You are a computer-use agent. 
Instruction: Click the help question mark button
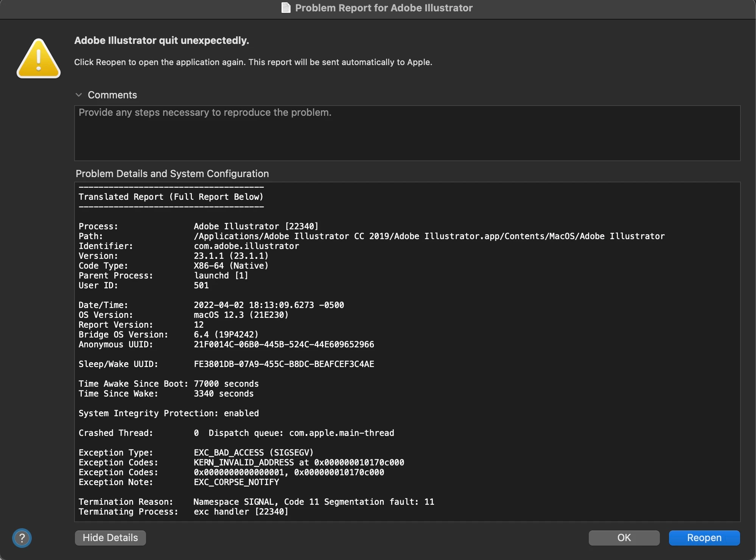22,538
